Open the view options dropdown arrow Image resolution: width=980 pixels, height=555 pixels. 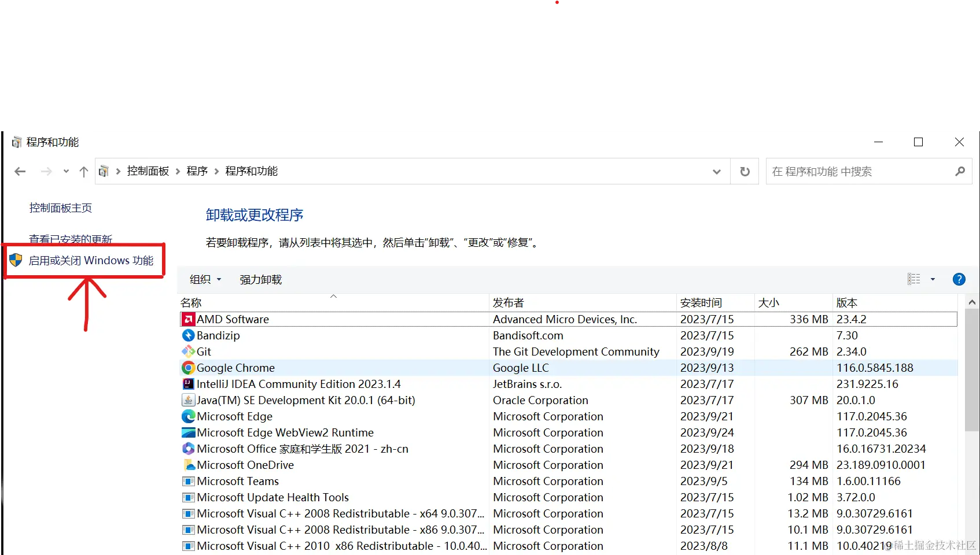click(x=933, y=279)
